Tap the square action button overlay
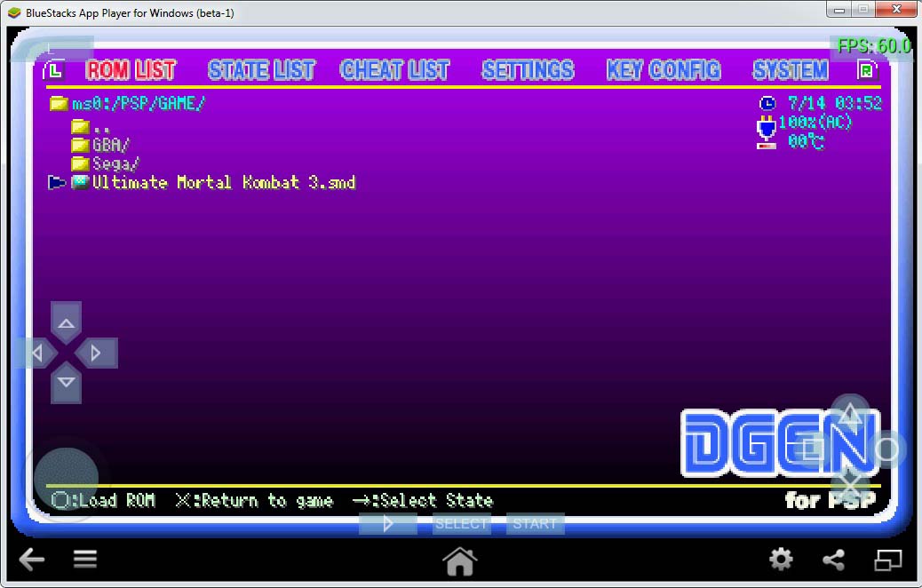The image size is (922, 588). [813, 449]
